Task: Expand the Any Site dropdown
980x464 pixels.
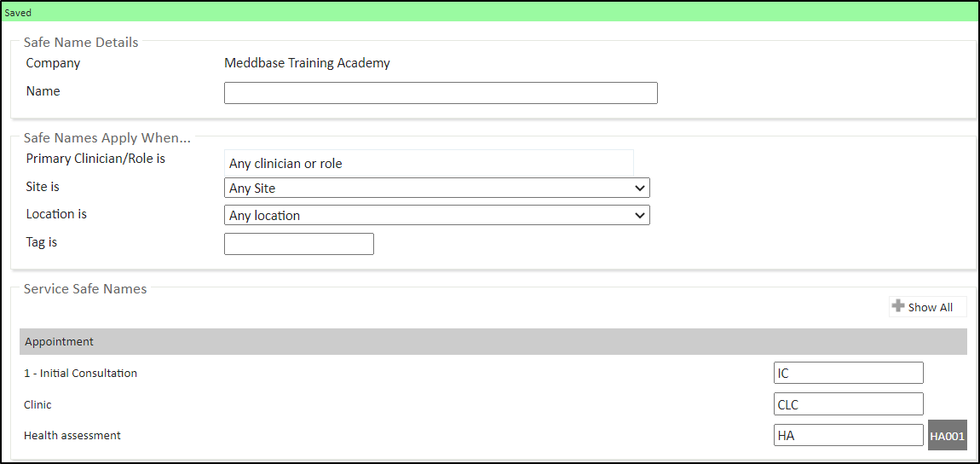Action: point(436,188)
